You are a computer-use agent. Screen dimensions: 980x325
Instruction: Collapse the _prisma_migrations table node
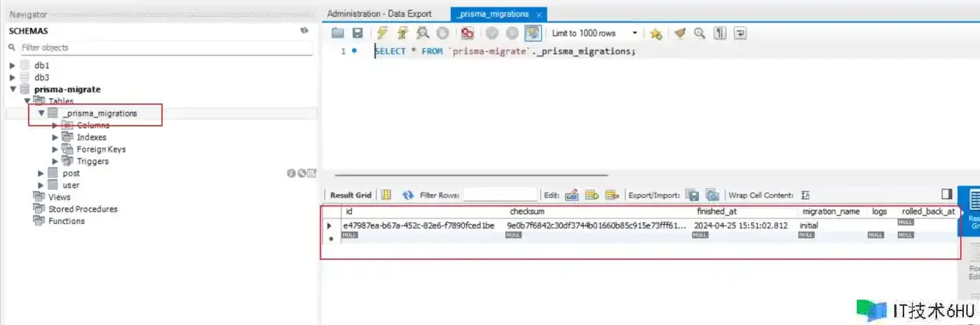[x=41, y=113]
